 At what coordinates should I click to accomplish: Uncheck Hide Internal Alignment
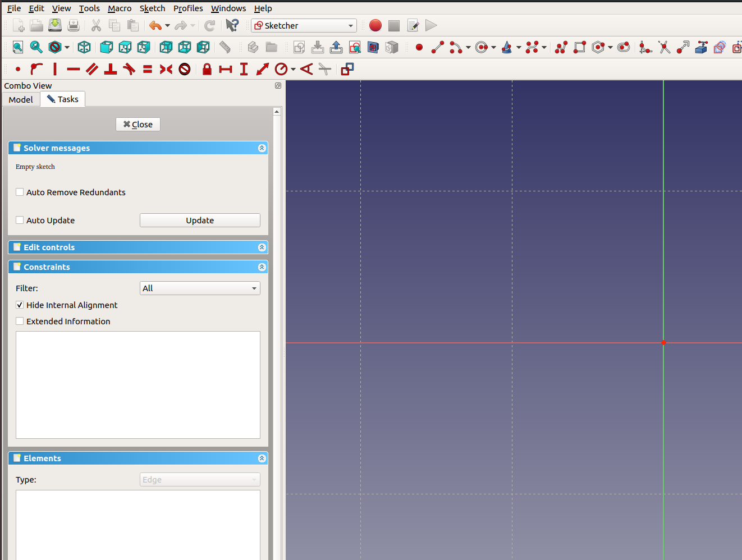[20, 305]
